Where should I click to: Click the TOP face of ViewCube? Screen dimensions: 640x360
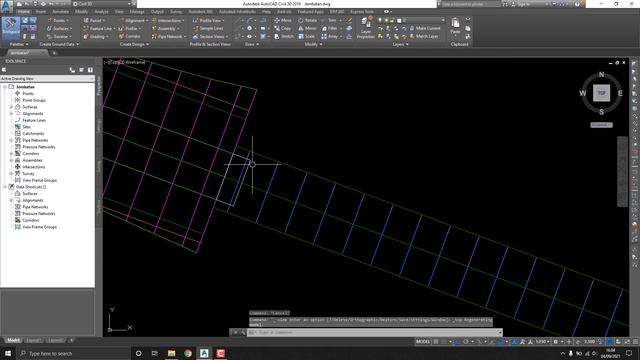601,93
